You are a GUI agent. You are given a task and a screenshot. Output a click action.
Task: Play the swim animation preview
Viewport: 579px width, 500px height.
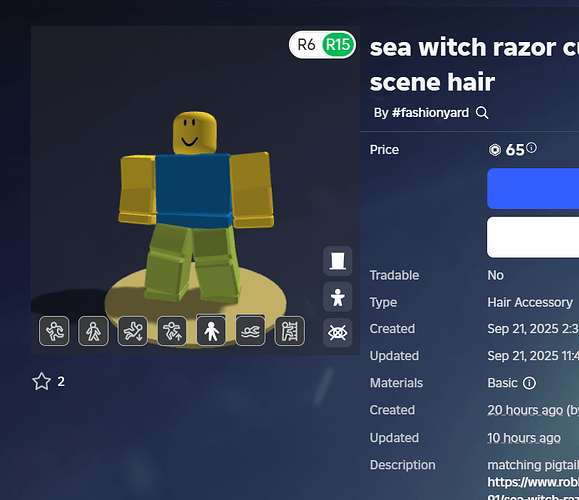[x=250, y=331]
